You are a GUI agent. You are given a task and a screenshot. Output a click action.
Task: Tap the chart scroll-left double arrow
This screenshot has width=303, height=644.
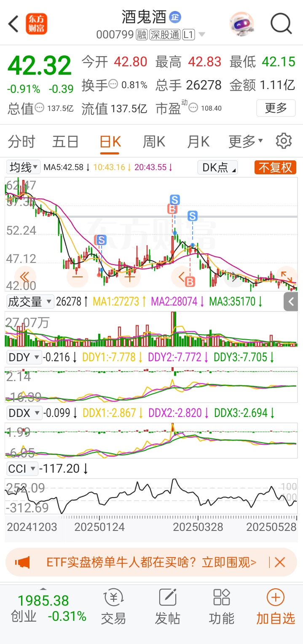24,277
